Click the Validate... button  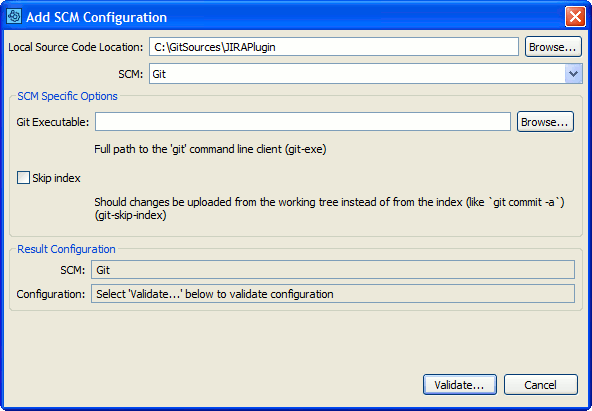pyautogui.click(x=459, y=385)
